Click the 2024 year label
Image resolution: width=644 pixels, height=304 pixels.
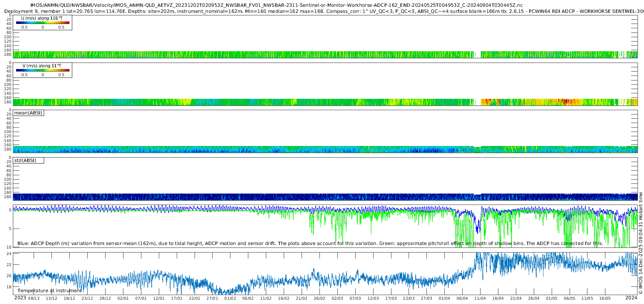coord(631,298)
